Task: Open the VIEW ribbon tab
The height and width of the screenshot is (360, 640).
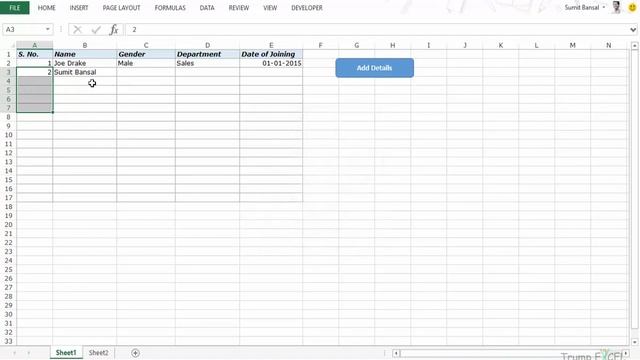Action: tap(270, 8)
